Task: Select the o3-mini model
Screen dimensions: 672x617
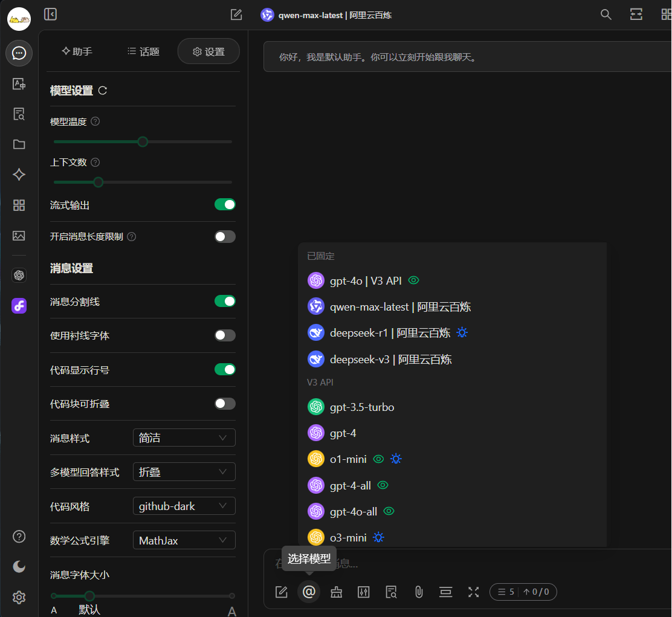Action: [x=452, y=537]
